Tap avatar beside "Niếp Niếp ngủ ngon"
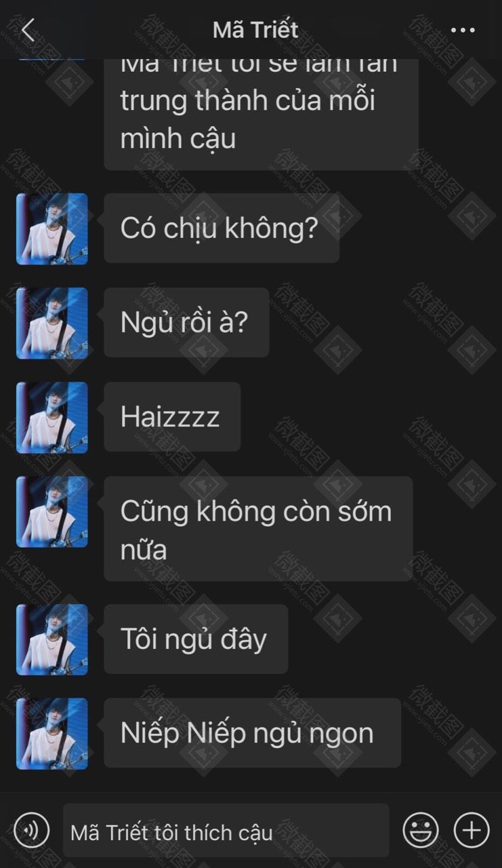 coord(52,734)
